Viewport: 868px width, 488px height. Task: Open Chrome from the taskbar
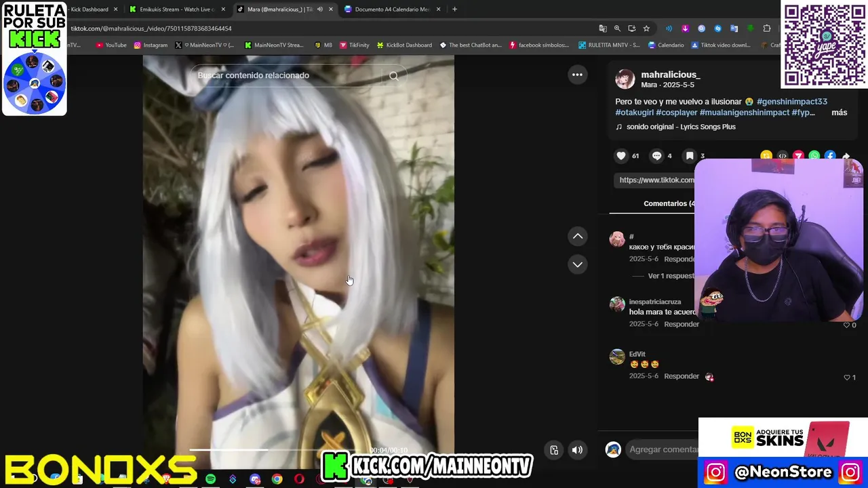pyautogui.click(x=277, y=479)
